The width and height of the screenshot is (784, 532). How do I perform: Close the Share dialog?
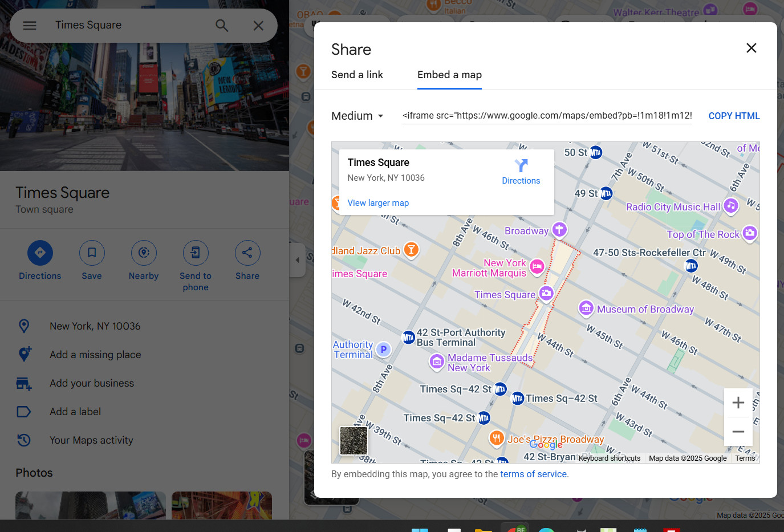(x=751, y=48)
